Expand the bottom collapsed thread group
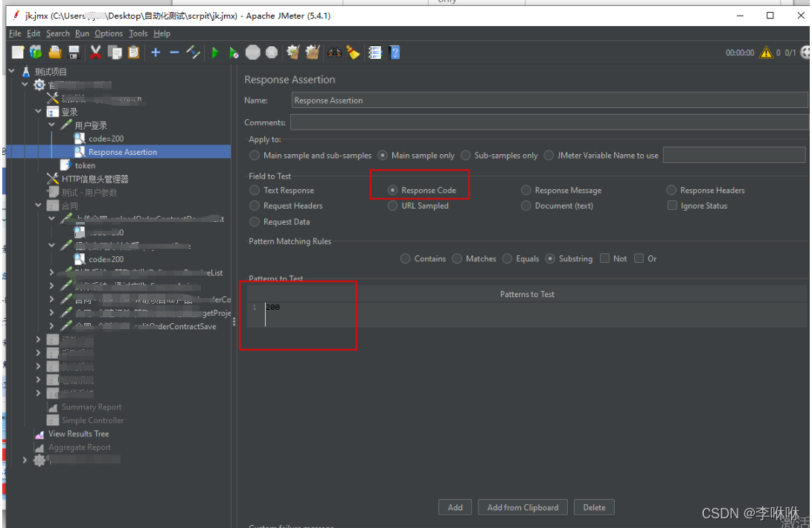Viewport: 812px width, 528px height. pyautogui.click(x=25, y=459)
